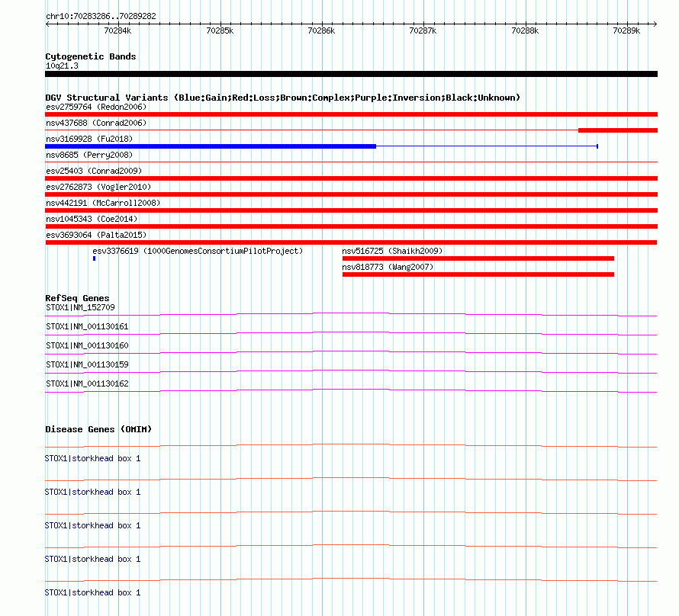Click the red bar for esv3693064
Image resolution: width=679 pixels, height=616 pixels.
pos(351,242)
